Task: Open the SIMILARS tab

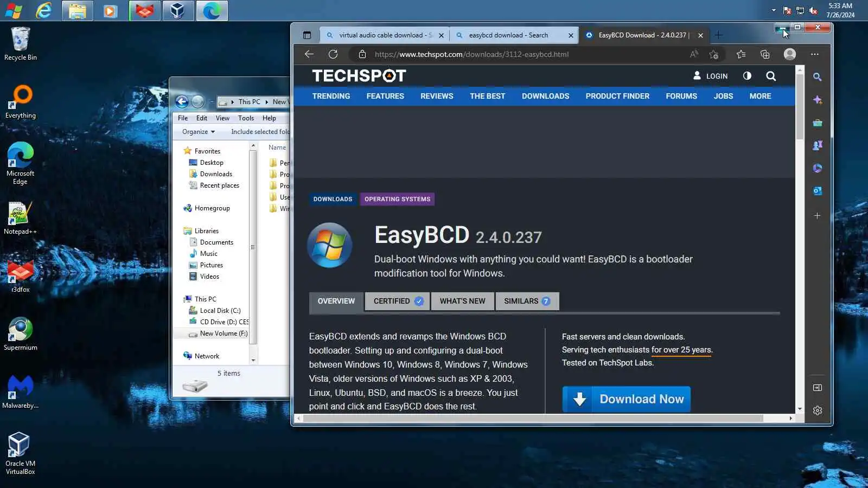Action: tap(527, 301)
